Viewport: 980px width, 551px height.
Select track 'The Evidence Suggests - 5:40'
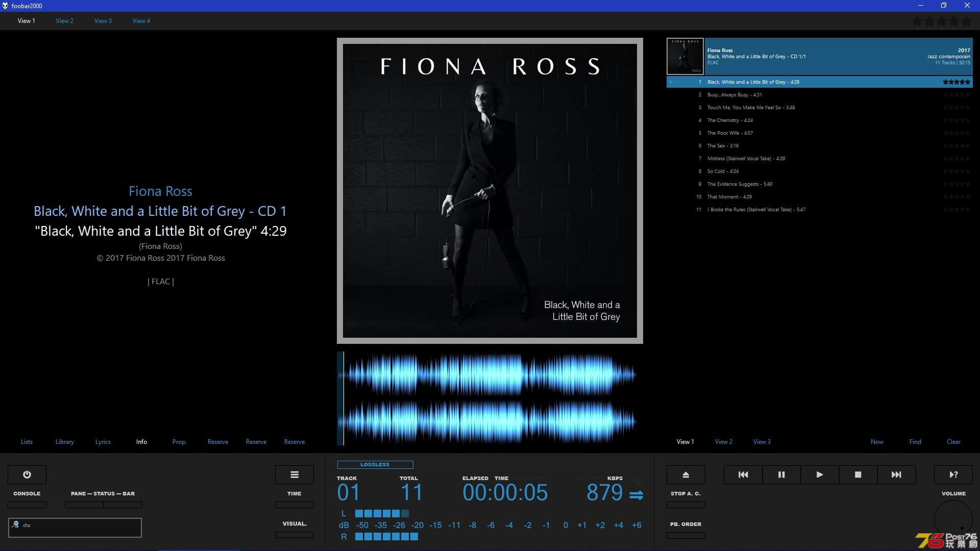pos(820,184)
